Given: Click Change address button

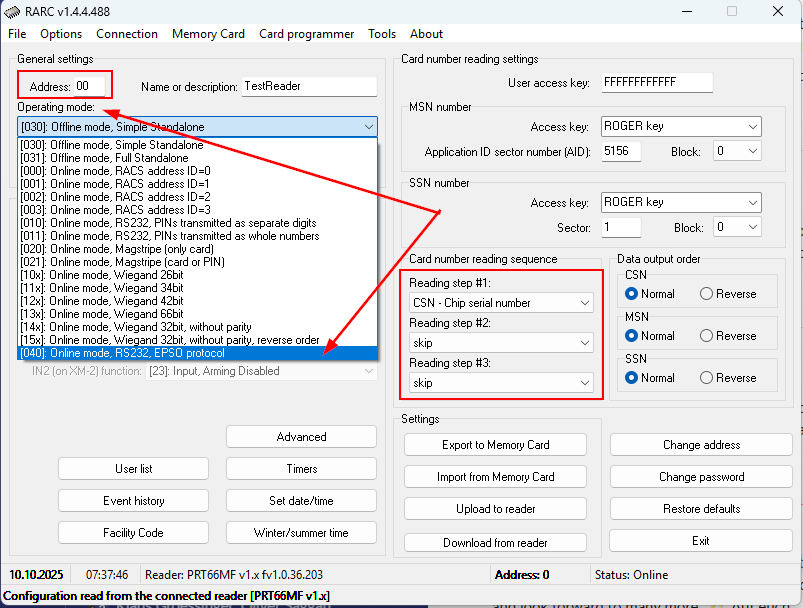Looking at the screenshot, I should click(701, 445).
